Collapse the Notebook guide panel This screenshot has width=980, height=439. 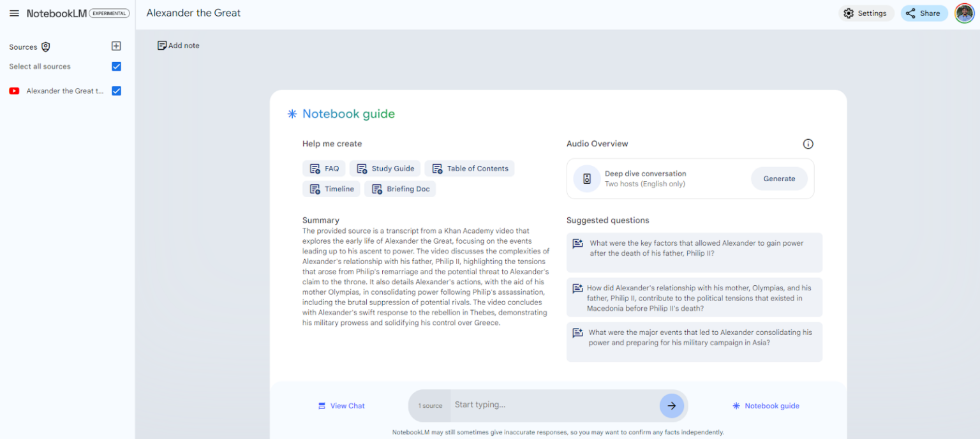(x=765, y=406)
